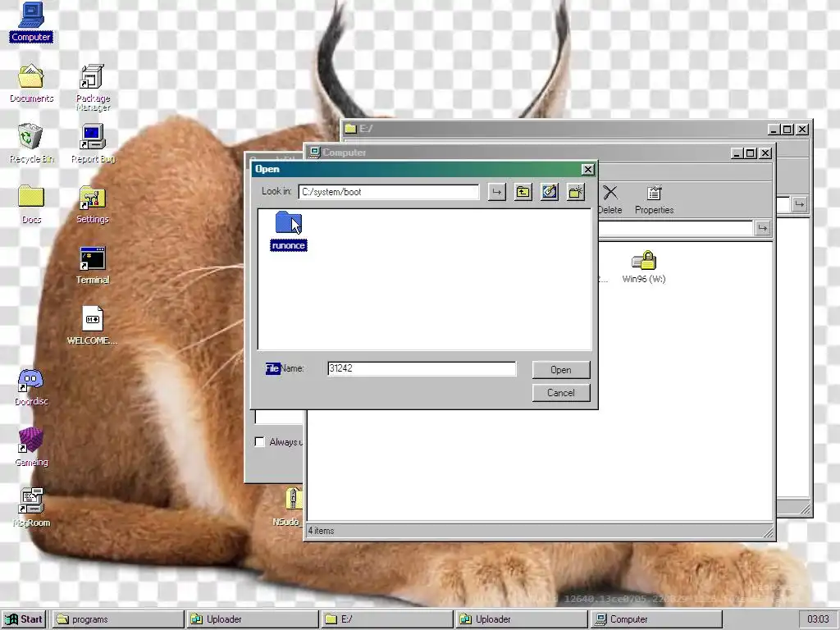The image size is (840, 630).
Task: Open the WELCOME markdown file
Action: (x=93, y=325)
